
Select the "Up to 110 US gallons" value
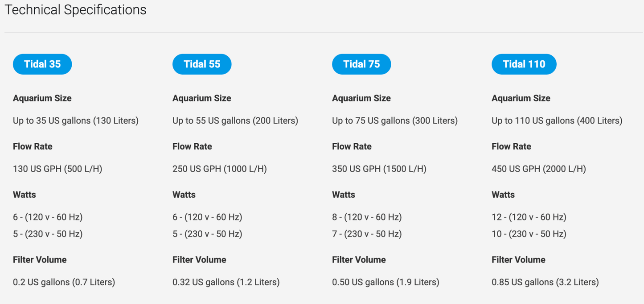coord(557,121)
